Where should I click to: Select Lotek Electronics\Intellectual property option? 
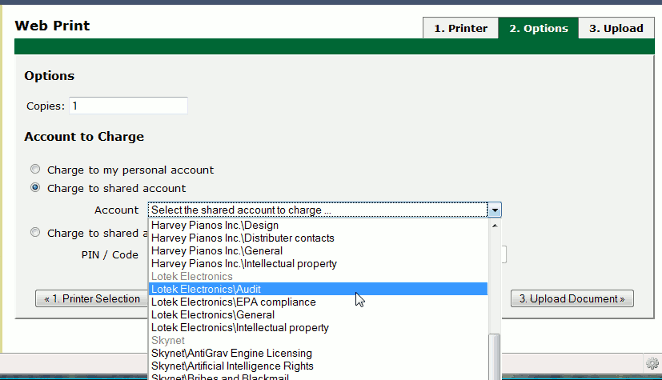point(318,328)
